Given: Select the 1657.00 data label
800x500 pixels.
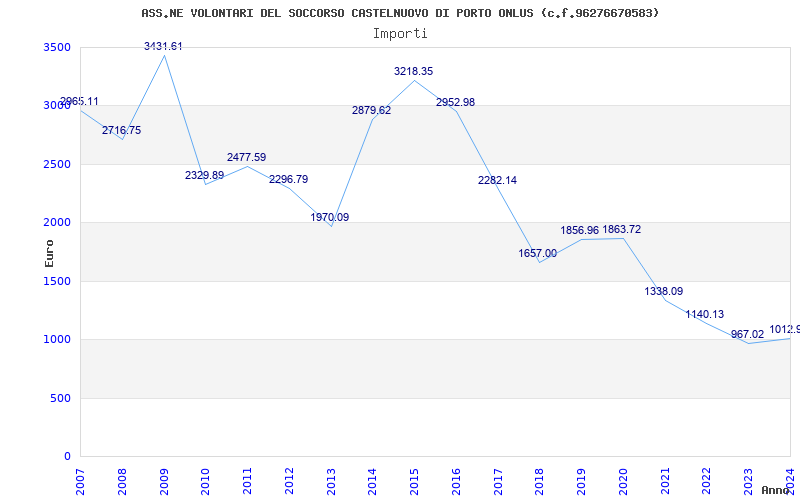Looking at the screenshot, I should click(x=538, y=253).
